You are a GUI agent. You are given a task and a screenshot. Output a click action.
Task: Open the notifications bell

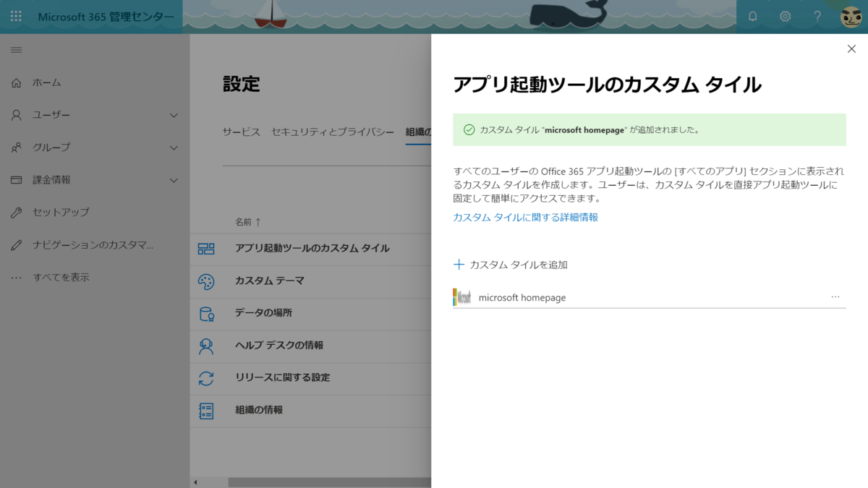point(752,16)
